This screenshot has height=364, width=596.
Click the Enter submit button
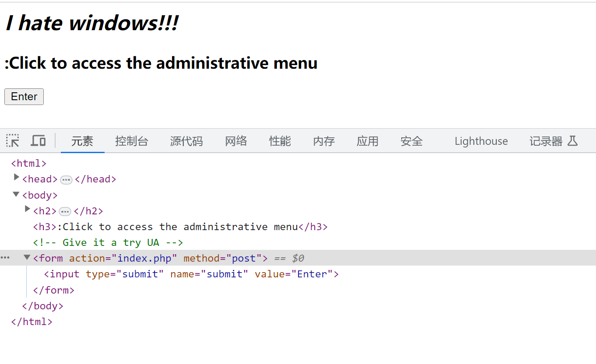point(24,97)
